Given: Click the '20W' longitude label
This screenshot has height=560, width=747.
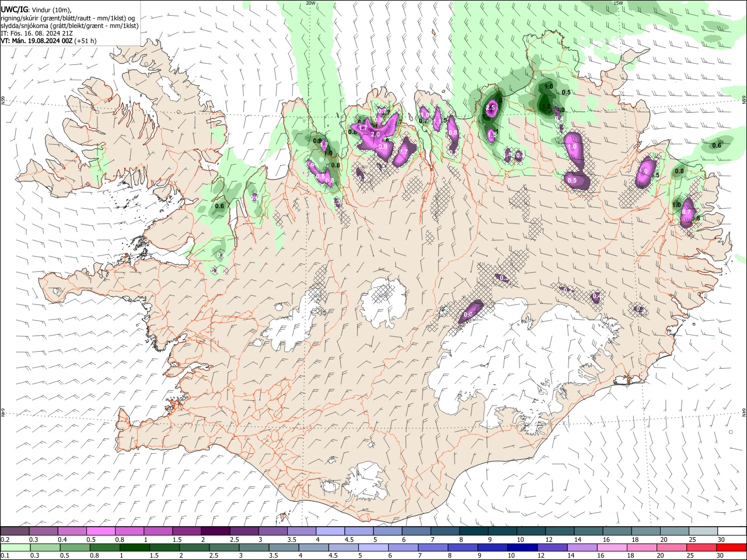Looking at the screenshot, I should point(310,3).
